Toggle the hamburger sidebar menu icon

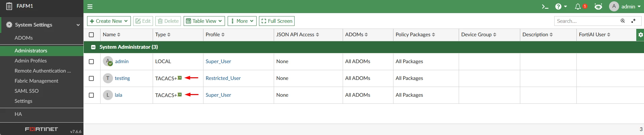90,6
